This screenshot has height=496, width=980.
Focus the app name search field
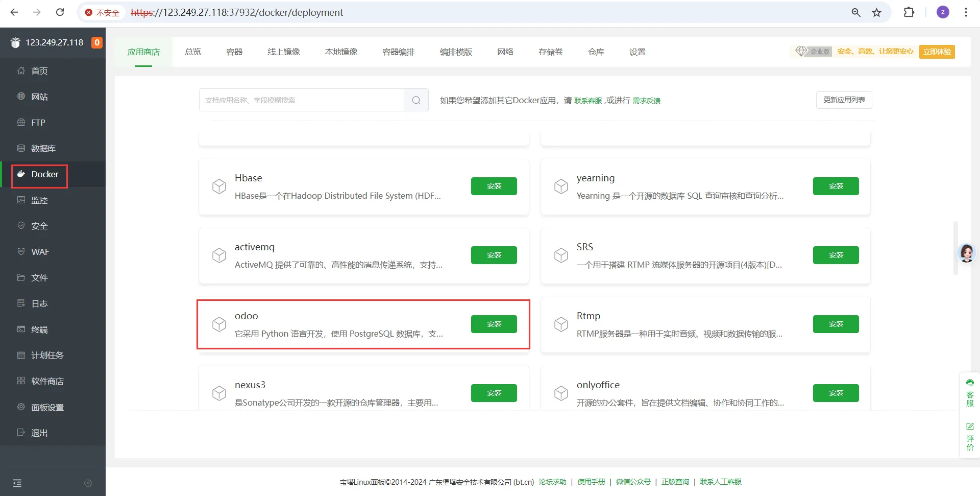[x=302, y=100]
